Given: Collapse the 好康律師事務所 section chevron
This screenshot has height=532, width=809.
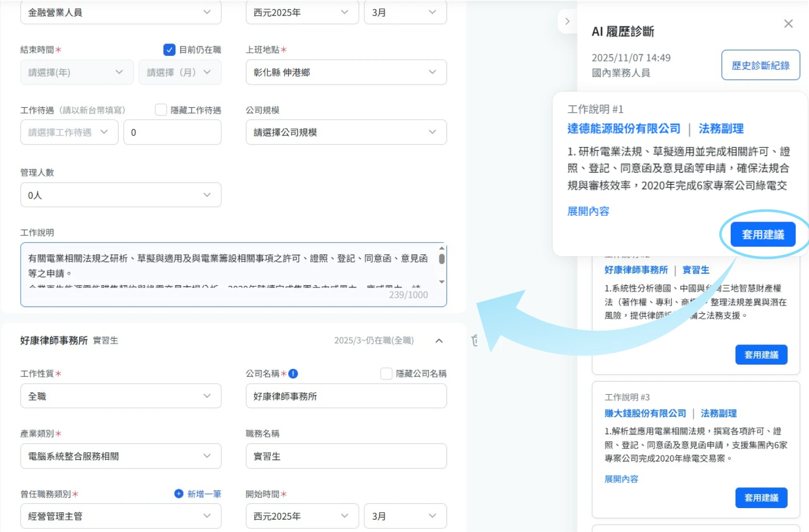Looking at the screenshot, I should [439, 341].
